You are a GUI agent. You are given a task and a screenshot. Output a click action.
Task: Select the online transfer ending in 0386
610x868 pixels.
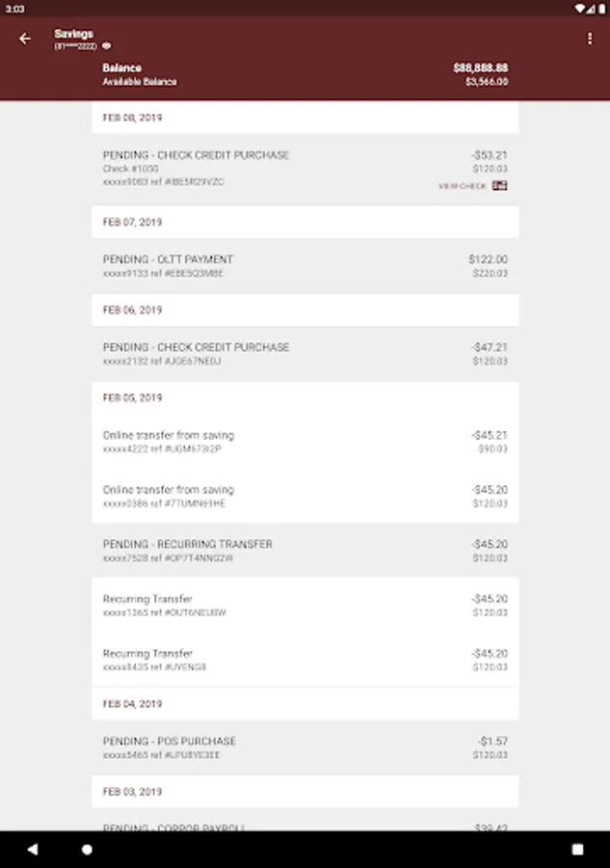point(305,496)
